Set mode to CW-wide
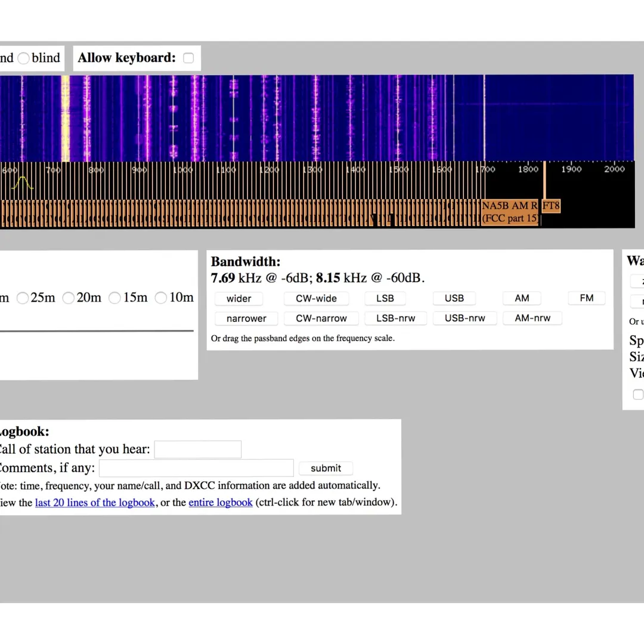Image resolution: width=644 pixels, height=644 pixels. click(x=316, y=298)
